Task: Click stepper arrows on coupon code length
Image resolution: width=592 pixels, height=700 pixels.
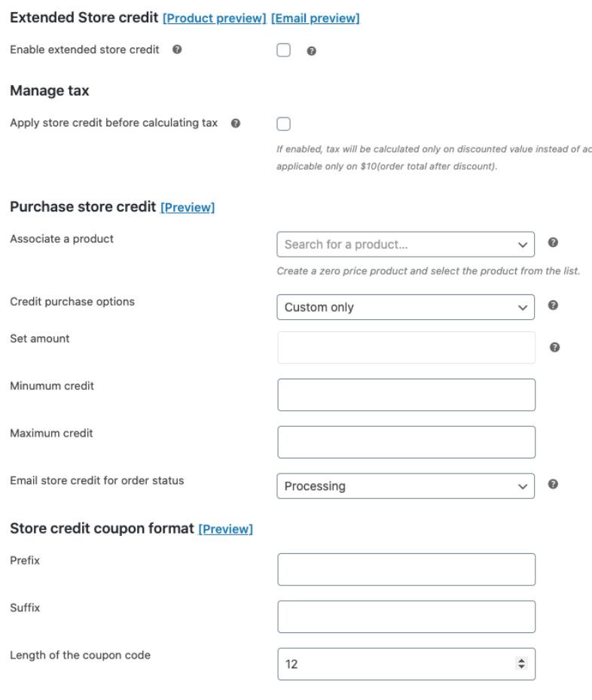Action: tap(521, 664)
